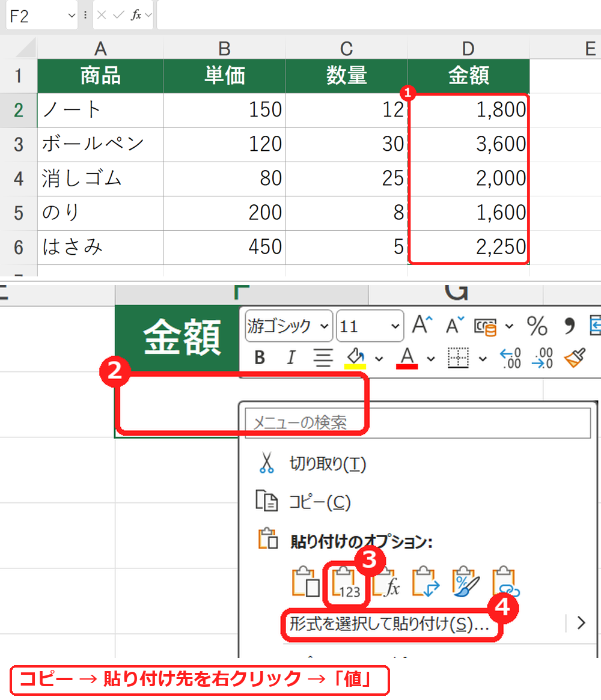
Task: Click the copy icon in context menu
Action: pyautogui.click(x=267, y=501)
